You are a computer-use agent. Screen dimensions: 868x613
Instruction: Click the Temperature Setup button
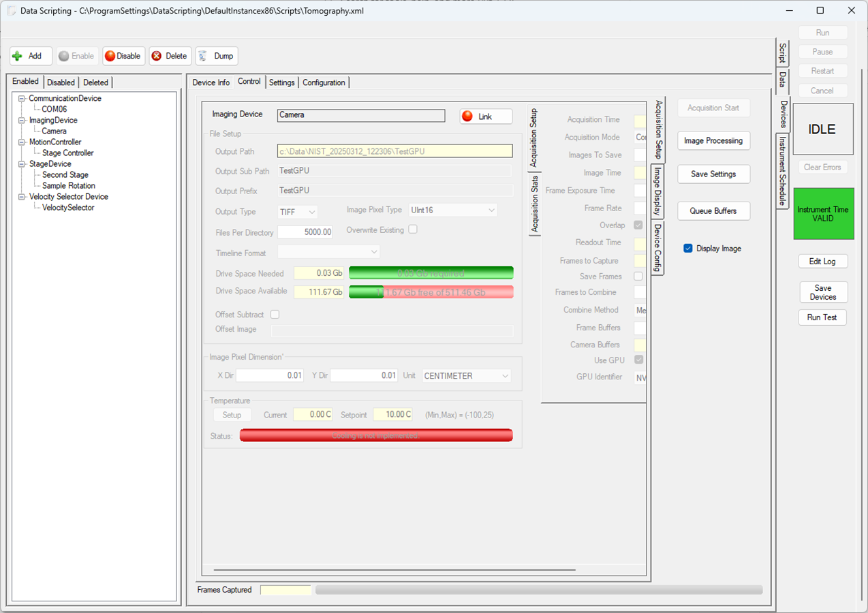(x=232, y=415)
